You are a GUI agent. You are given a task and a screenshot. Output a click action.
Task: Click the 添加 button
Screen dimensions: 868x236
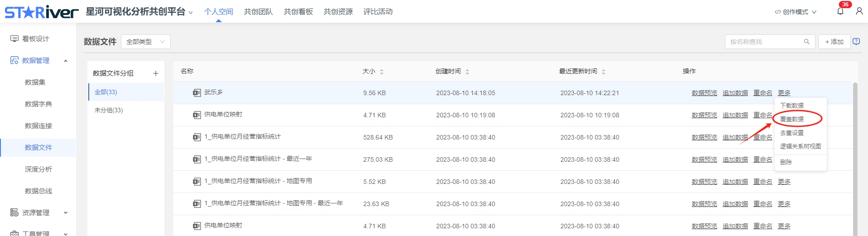(x=834, y=42)
